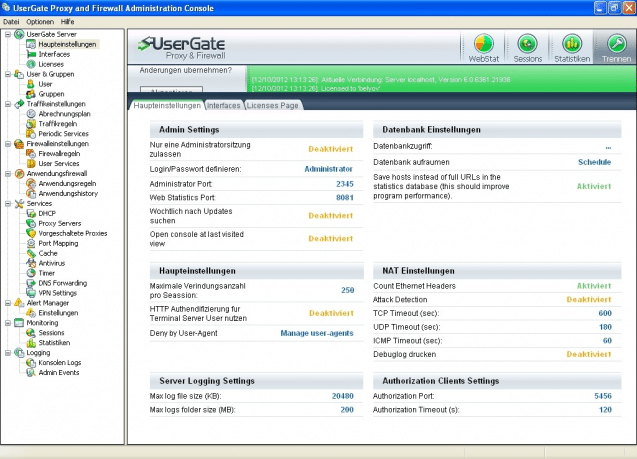This screenshot has height=459, width=637.
Task: Collapse the Logging tree node
Action: [8, 353]
